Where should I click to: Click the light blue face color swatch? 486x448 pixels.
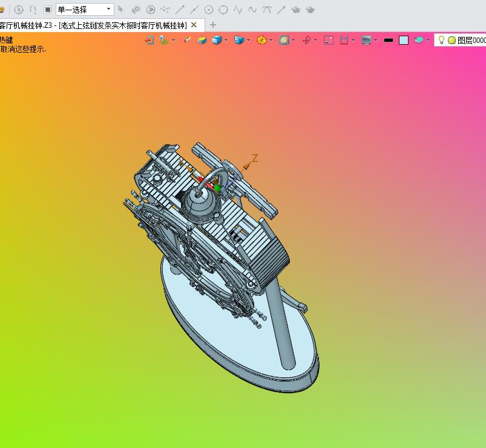404,41
